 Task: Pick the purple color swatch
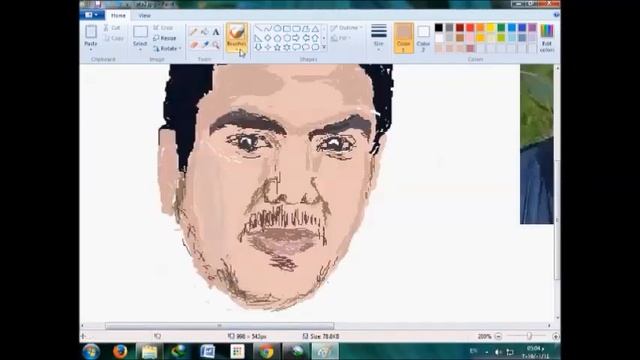(x=532, y=28)
